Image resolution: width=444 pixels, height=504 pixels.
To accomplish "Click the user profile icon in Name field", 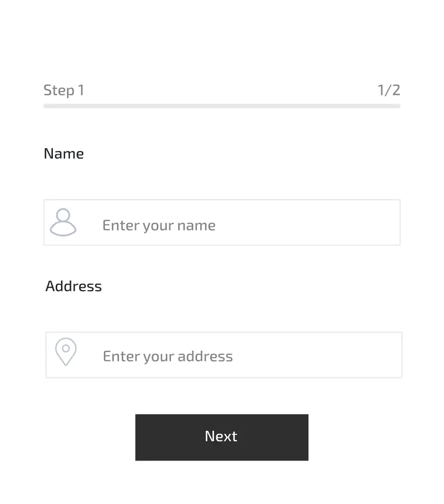I will pyautogui.click(x=63, y=222).
